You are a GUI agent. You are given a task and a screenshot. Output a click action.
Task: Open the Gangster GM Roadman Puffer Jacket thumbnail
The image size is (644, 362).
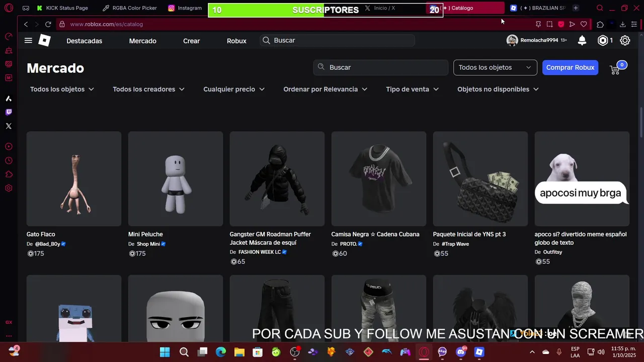coord(277,179)
